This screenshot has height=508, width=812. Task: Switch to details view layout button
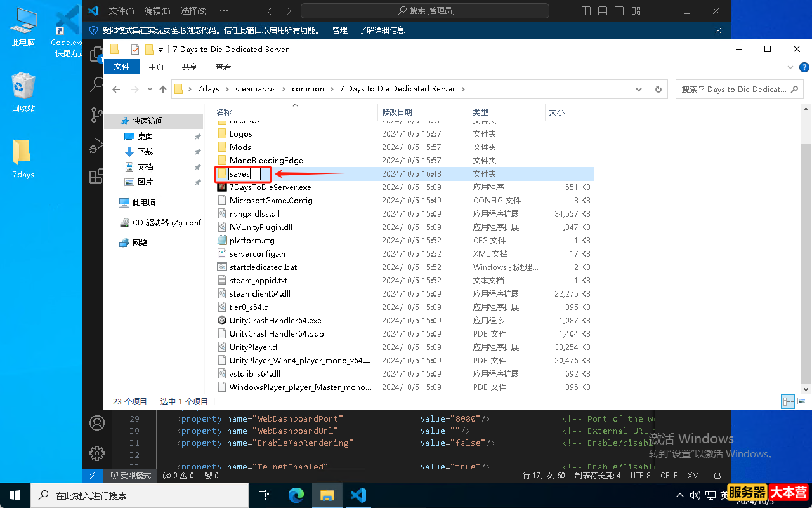click(x=788, y=401)
